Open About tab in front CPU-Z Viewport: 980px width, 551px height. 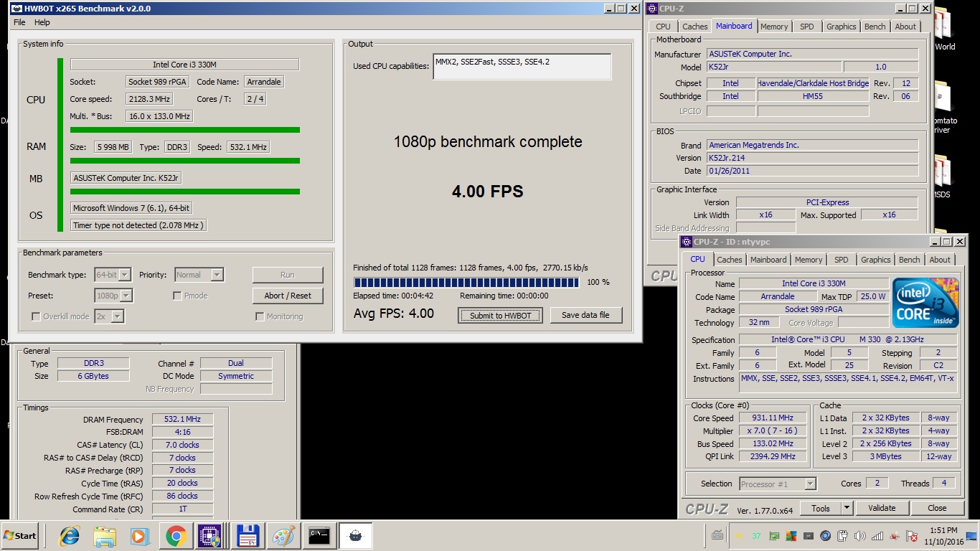941,260
